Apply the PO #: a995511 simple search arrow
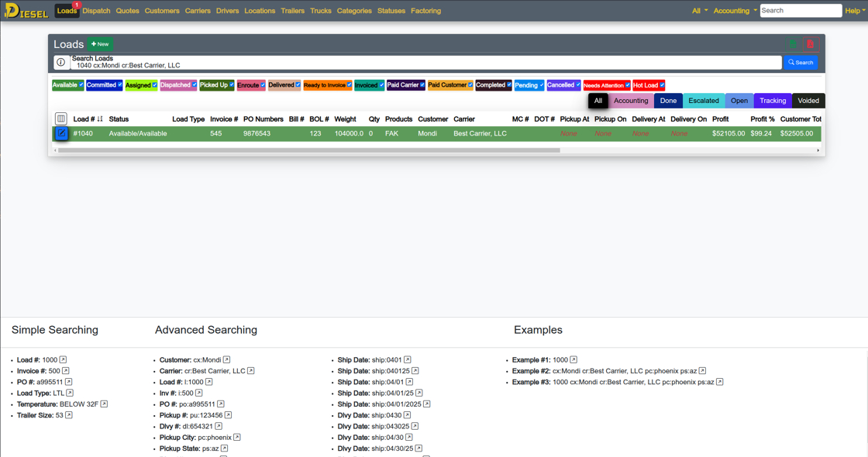 coord(69,382)
